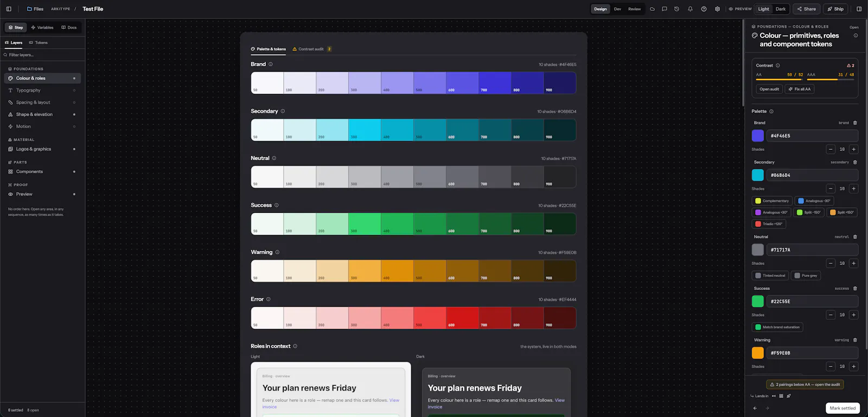Viewport: 868px width, 417px height.
Task: Toggle the left sidebar panel icon
Action: click(x=9, y=9)
